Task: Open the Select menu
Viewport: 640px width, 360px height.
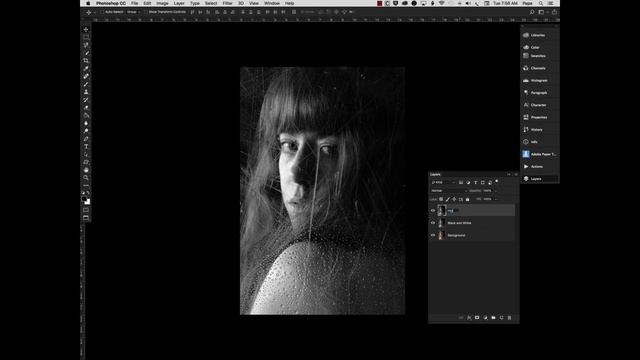Action: 211,3
